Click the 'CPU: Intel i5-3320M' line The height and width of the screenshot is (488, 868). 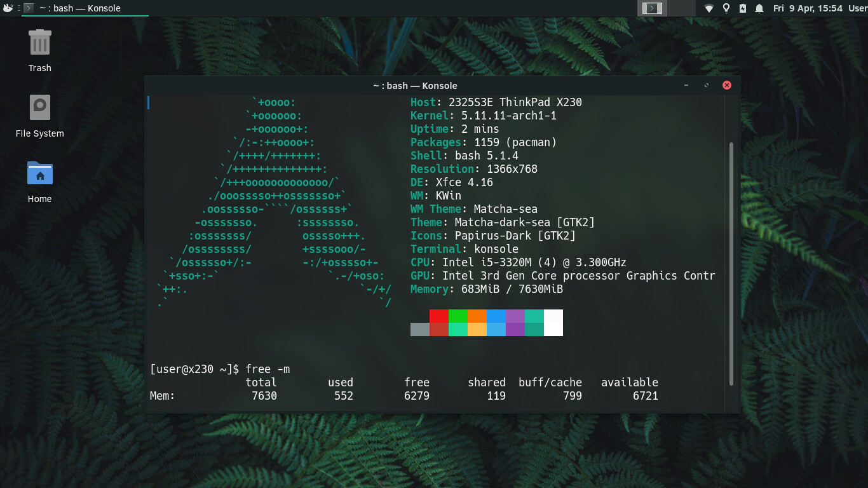point(519,262)
